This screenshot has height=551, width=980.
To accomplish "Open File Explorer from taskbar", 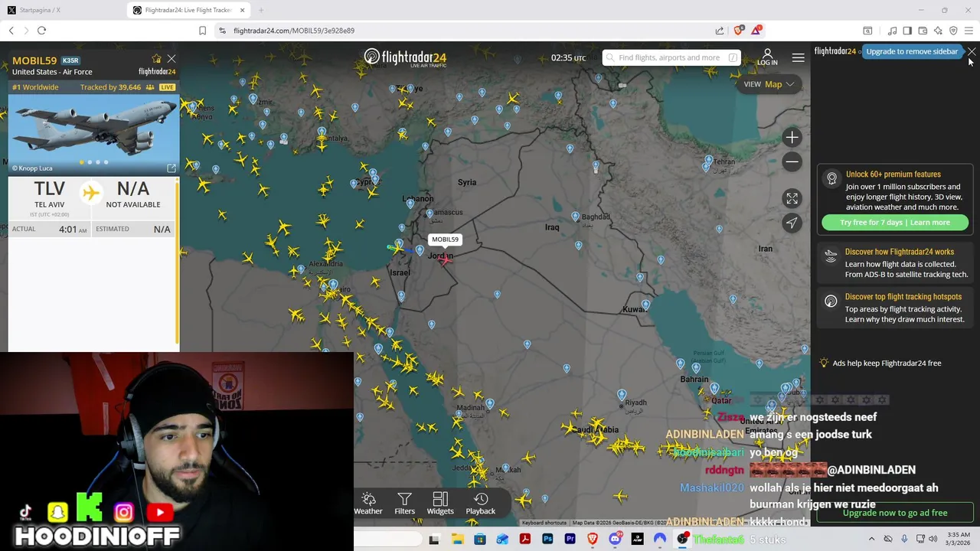I will (457, 540).
